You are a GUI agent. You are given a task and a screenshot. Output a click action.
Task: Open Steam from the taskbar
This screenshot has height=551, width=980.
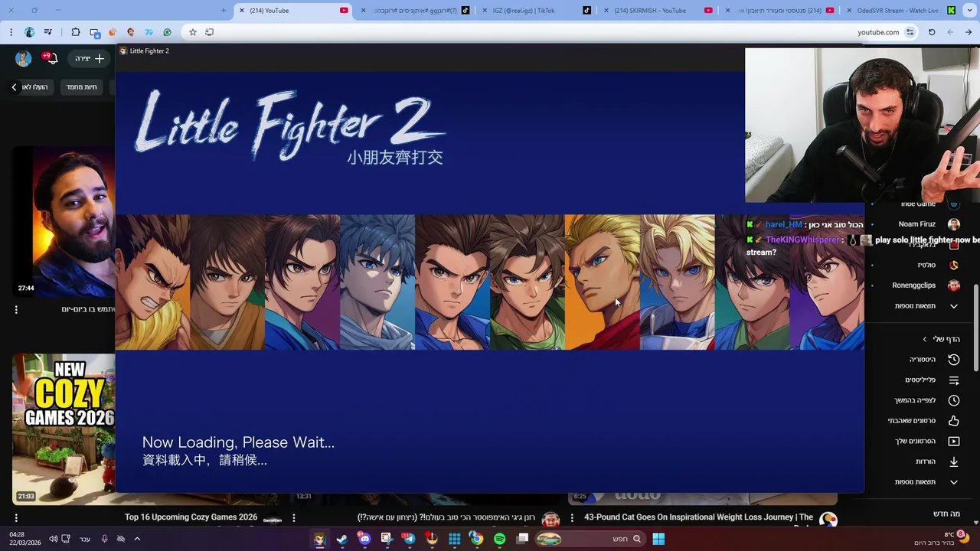(341, 539)
